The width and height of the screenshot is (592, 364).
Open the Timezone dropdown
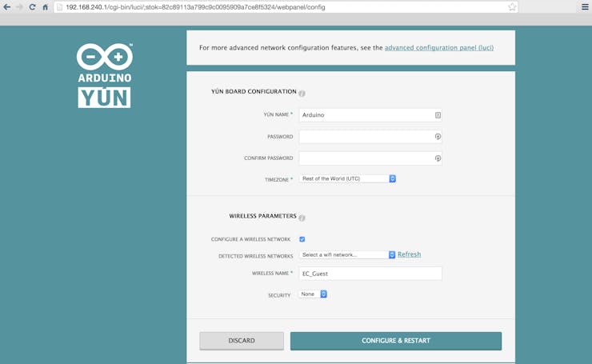347,178
